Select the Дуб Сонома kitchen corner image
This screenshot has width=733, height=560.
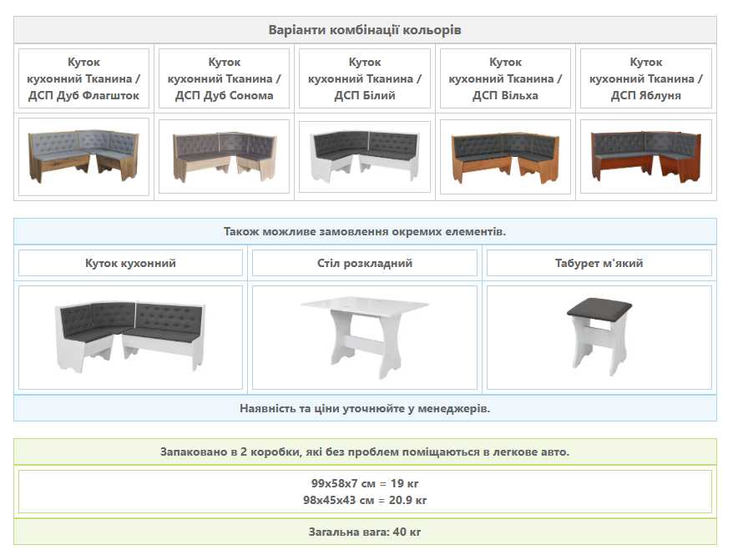click(x=224, y=156)
